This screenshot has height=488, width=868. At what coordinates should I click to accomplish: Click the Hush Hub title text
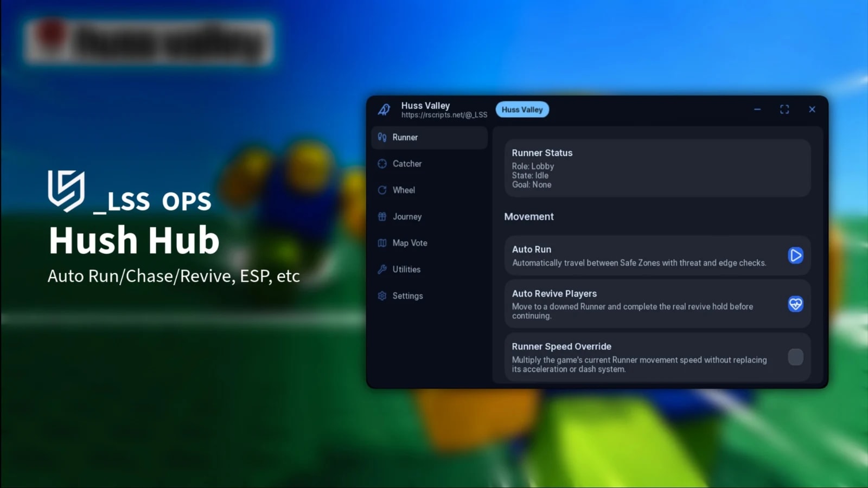tap(134, 240)
